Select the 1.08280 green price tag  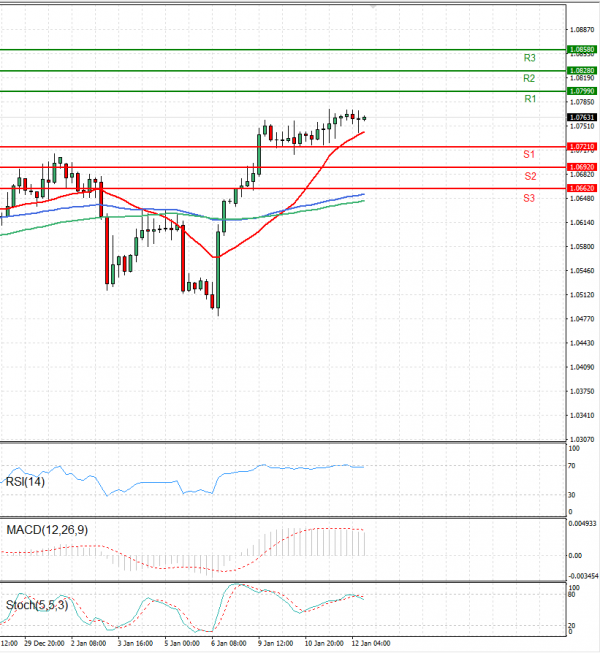click(582, 70)
